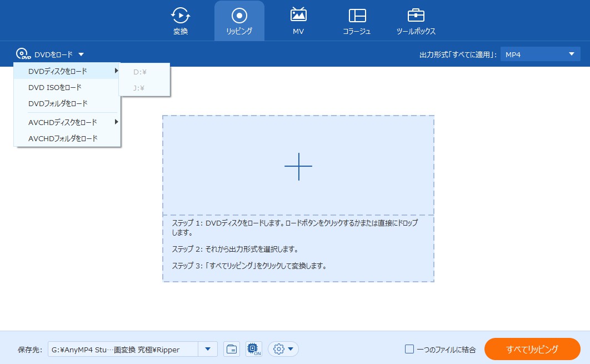Open the MP4 output format dropdown

click(539, 54)
